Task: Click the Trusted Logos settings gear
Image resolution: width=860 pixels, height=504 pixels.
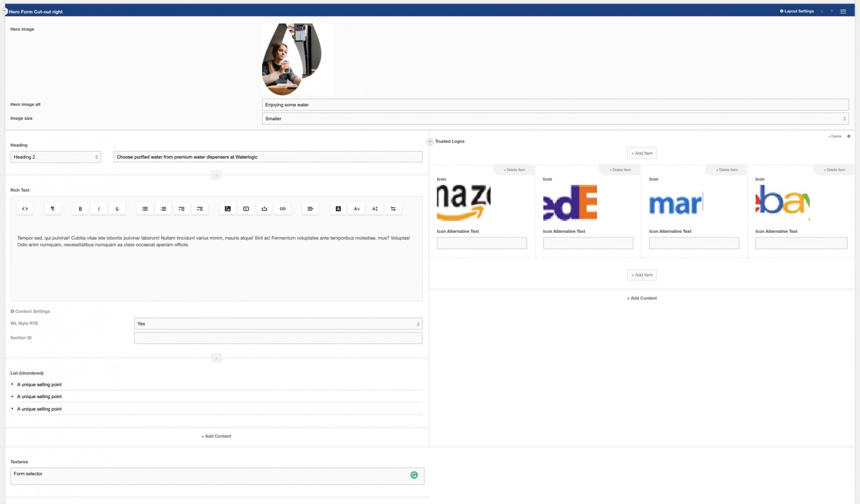Action: click(849, 136)
